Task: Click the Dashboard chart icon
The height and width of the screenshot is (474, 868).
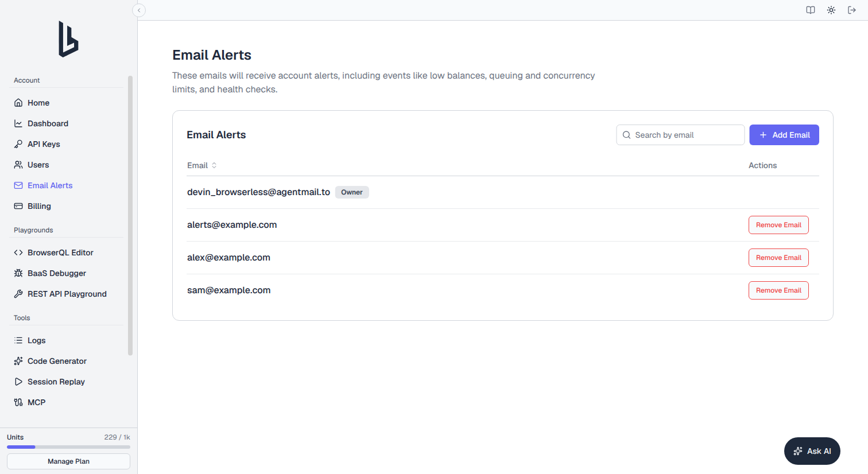Action: (18, 123)
